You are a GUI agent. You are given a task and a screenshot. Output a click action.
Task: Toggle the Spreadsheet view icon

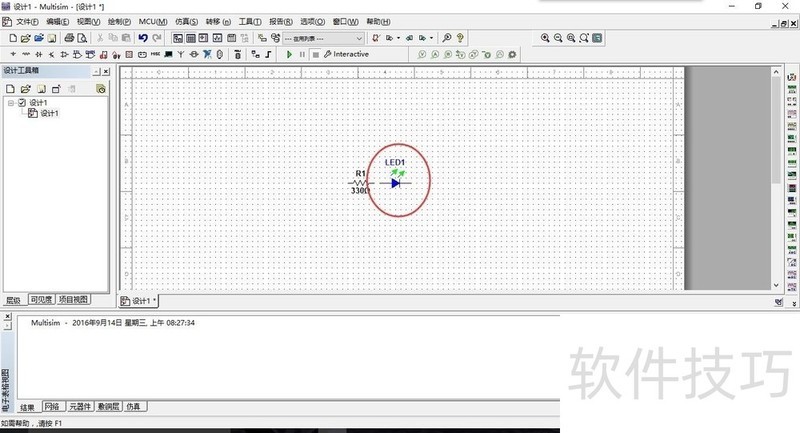click(x=191, y=38)
